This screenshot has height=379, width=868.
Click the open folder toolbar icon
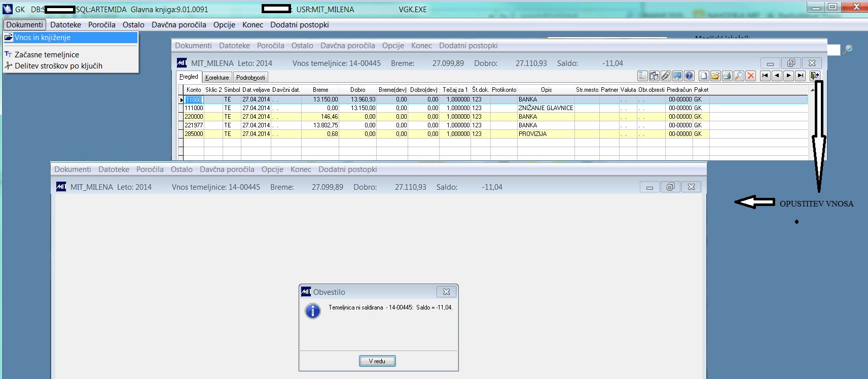715,76
